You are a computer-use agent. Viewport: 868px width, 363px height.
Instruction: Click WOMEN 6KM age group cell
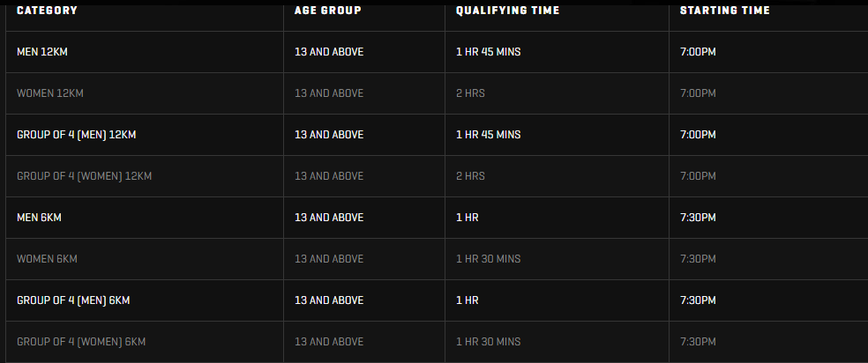[x=364, y=259]
